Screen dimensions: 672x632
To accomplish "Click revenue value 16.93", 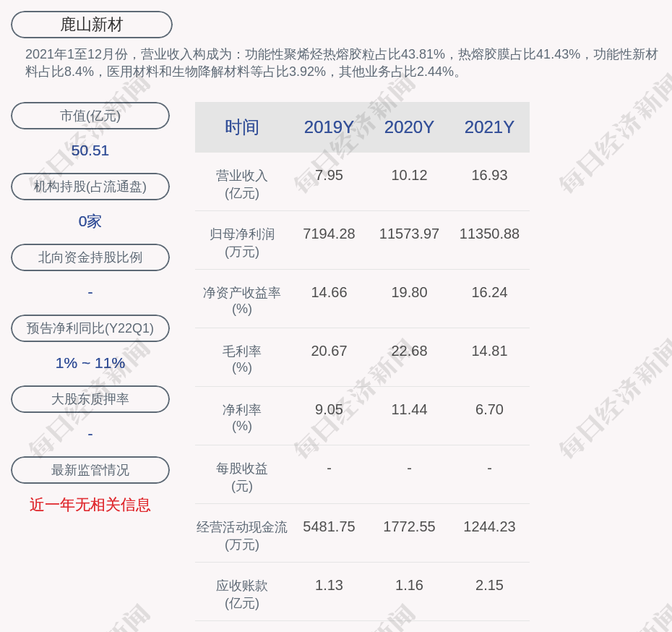I will click(x=489, y=176).
